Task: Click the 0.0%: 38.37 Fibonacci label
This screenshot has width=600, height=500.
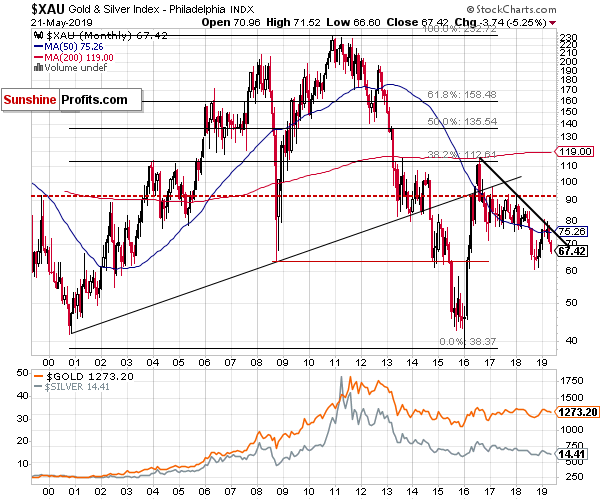Action: click(468, 341)
